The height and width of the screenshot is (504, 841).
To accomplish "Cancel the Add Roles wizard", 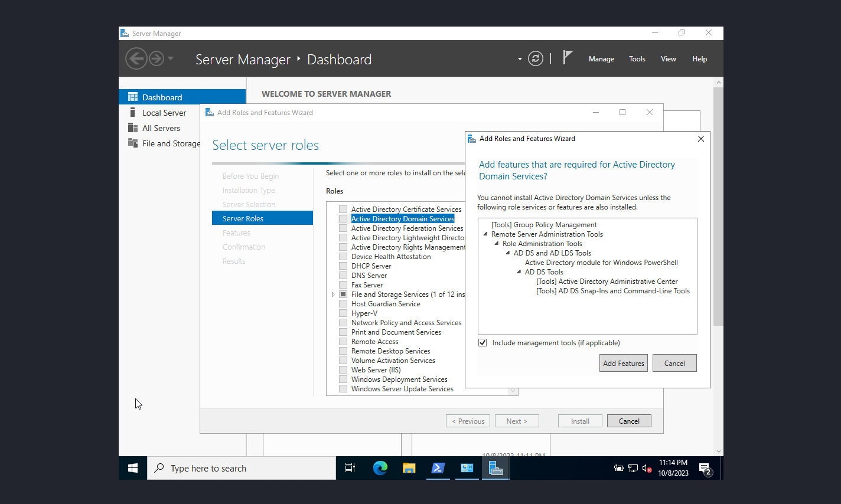I will 629,421.
